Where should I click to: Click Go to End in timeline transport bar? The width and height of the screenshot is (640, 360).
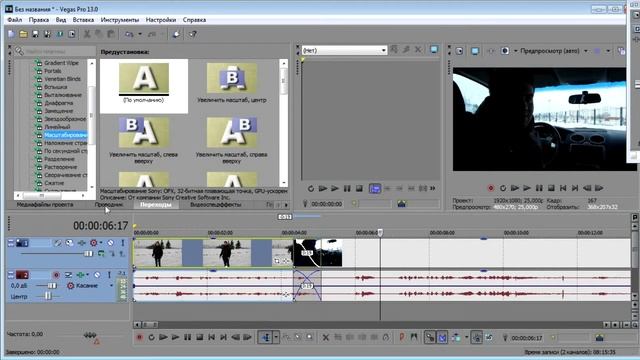coord(223,337)
